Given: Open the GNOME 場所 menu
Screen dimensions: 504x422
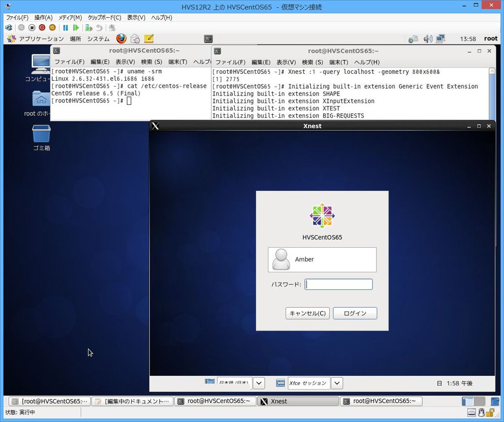Looking at the screenshot, I should click(75, 39).
